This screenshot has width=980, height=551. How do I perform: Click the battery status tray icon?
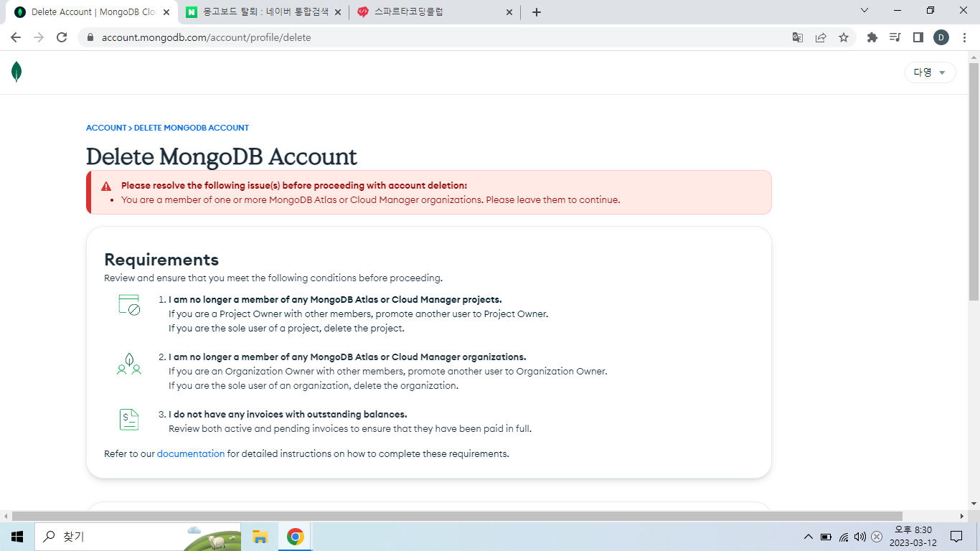pos(826,537)
